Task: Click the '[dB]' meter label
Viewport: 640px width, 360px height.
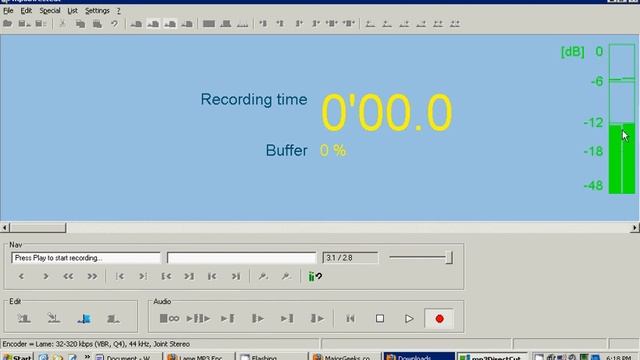Action: (x=573, y=52)
